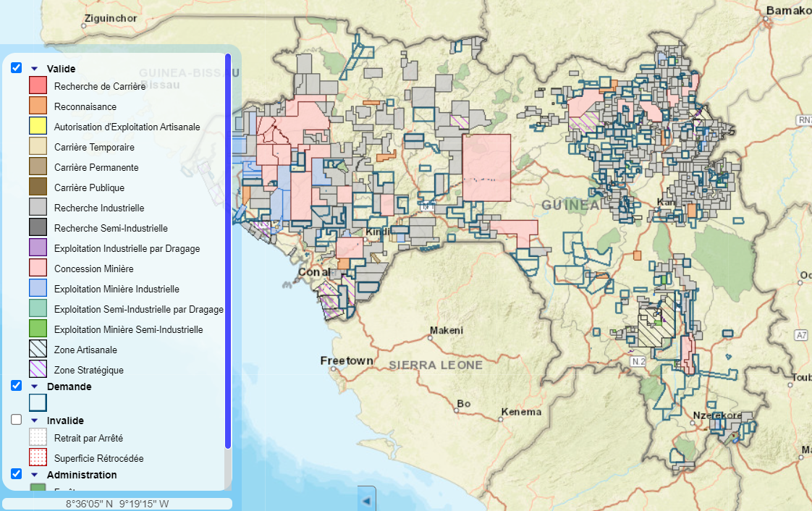Collapse the Invalide group arrow
The width and height of the screenshot is (812, 511).
(34, 421)
